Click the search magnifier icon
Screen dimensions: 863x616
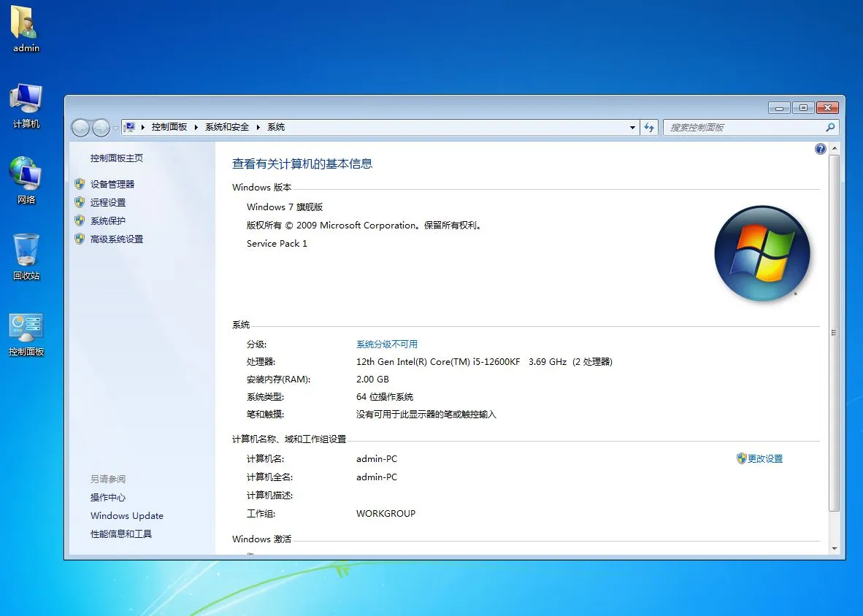tap(829, 128)
